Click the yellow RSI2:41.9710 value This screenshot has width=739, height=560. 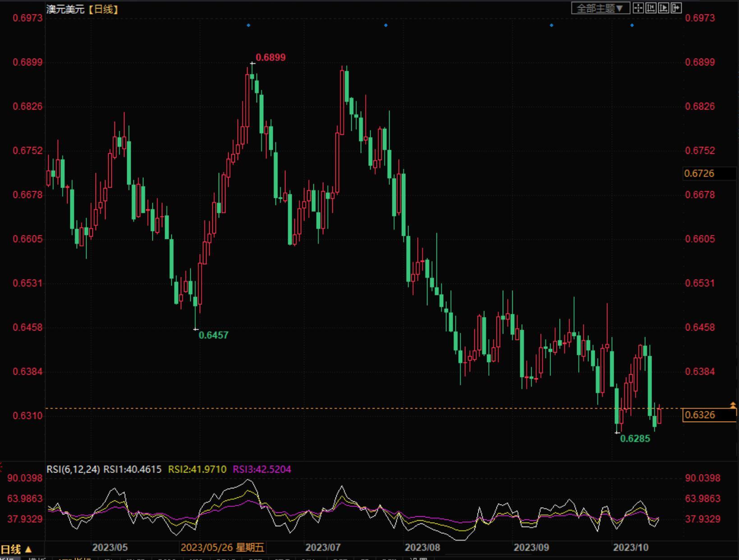click(197, 469)
